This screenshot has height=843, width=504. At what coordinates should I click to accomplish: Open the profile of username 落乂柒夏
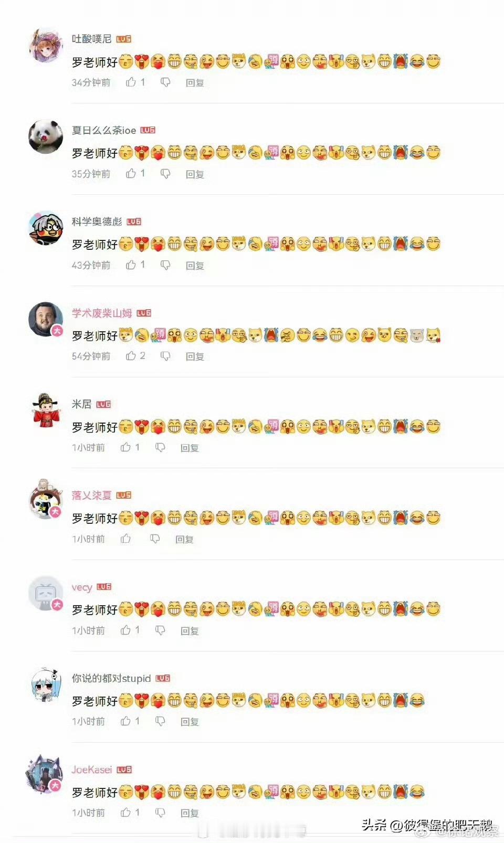pos(92,495)
